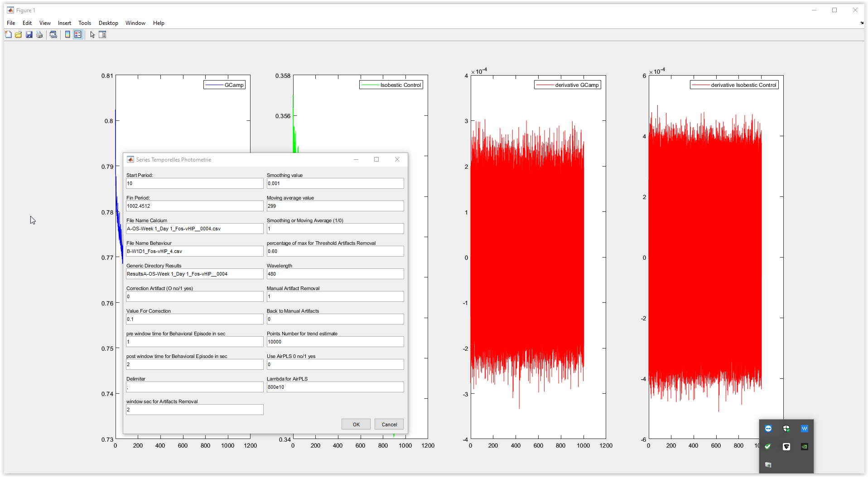Viewport: 868px width, 477px height.
Task: Click the Points Number for trend estimate field
Action: tap(335, 342)
